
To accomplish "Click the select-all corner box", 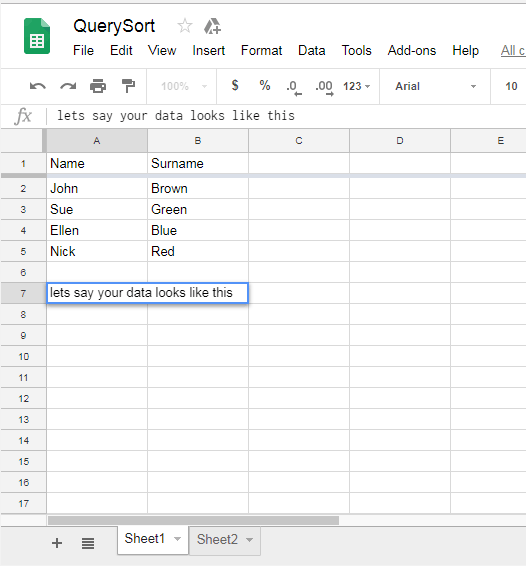I will point(23,141).
